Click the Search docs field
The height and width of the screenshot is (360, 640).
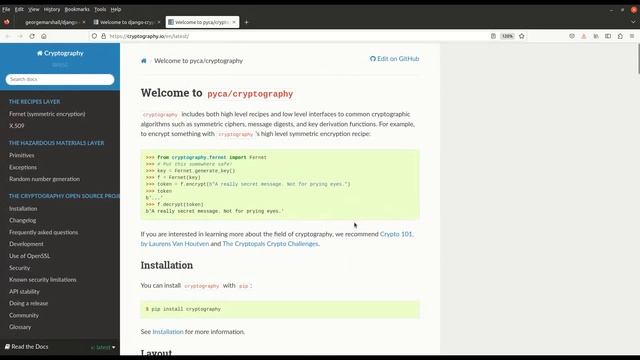pyautogui.click(x=60, y=79)
